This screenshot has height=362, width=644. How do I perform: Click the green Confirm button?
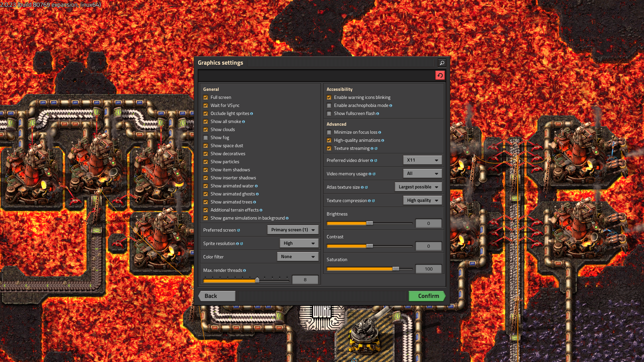click(427, 296)
